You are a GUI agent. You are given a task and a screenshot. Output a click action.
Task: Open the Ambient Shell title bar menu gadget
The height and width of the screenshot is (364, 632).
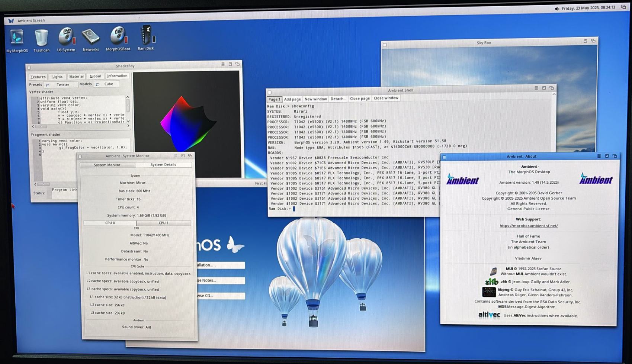[536, 88]
